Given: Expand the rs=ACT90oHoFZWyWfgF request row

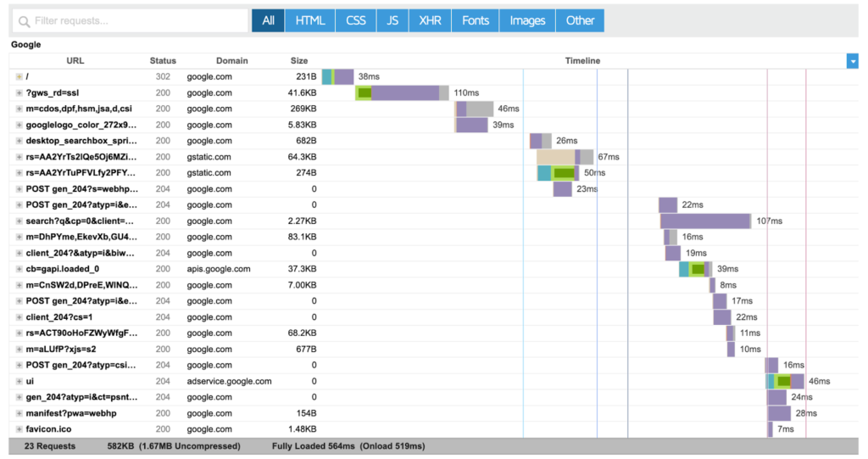Looking at the screenshot, I should click(19, 333).
